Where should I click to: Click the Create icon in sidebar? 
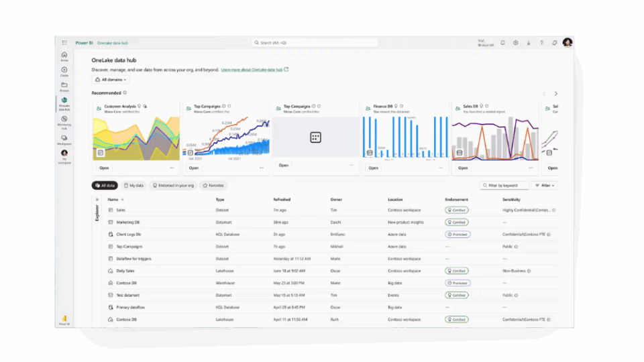pyautogui.click(x=64, y=71)
